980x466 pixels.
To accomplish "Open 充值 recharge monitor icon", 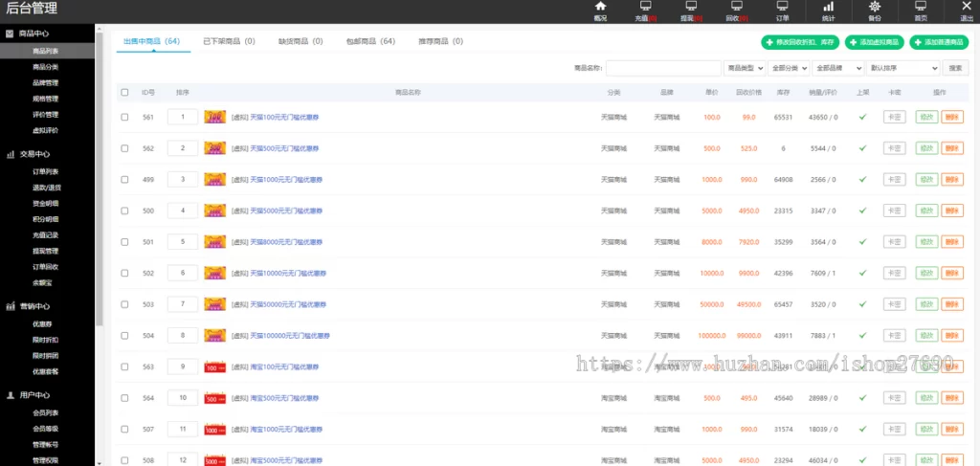I will pyautogui.click(x=645, y=8).
